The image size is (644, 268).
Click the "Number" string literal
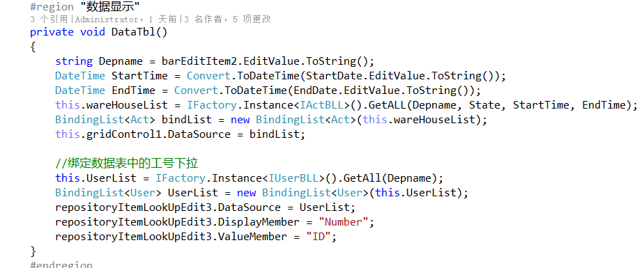click(344, 222)
